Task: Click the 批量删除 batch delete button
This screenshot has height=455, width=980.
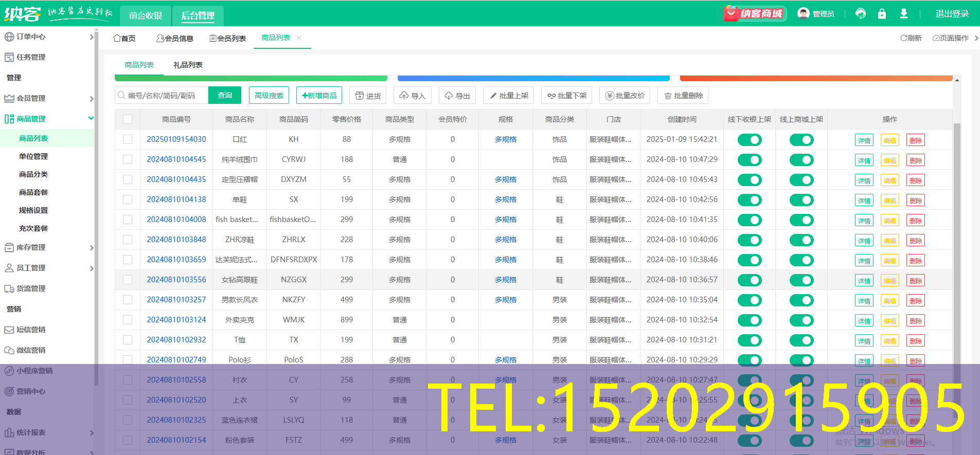Action: click(x=683, y=96)
